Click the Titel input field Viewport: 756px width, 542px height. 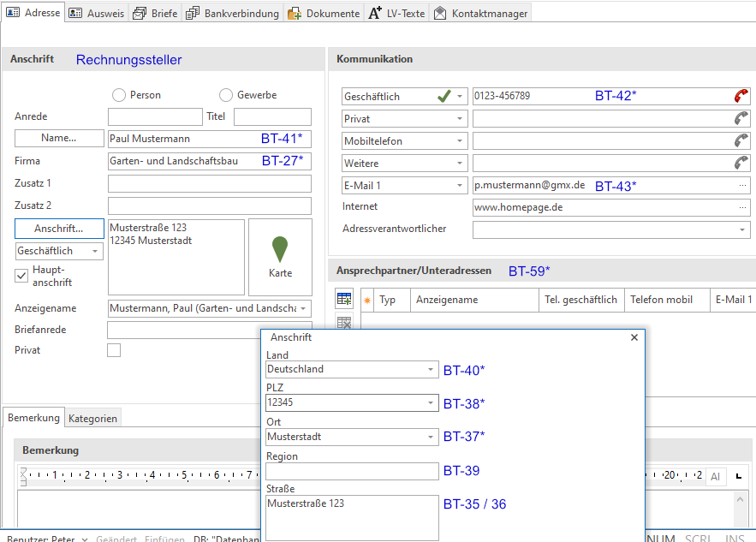272,116
